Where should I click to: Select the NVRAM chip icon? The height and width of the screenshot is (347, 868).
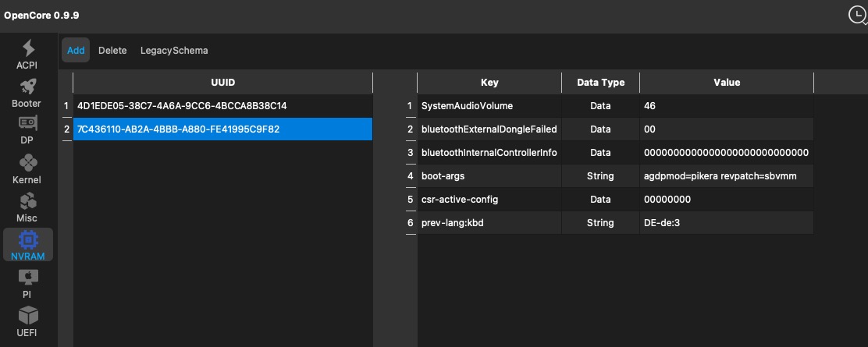[27, 239]
